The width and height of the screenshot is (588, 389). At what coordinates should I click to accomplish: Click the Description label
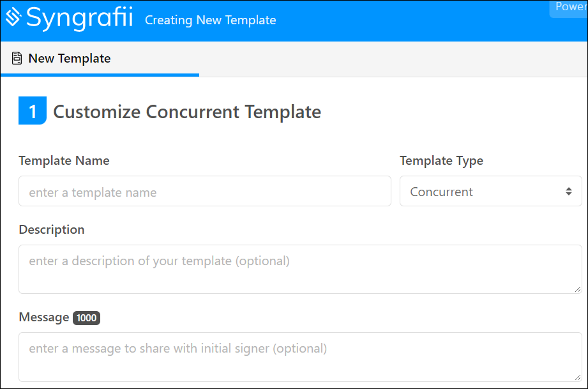[51, 229]
